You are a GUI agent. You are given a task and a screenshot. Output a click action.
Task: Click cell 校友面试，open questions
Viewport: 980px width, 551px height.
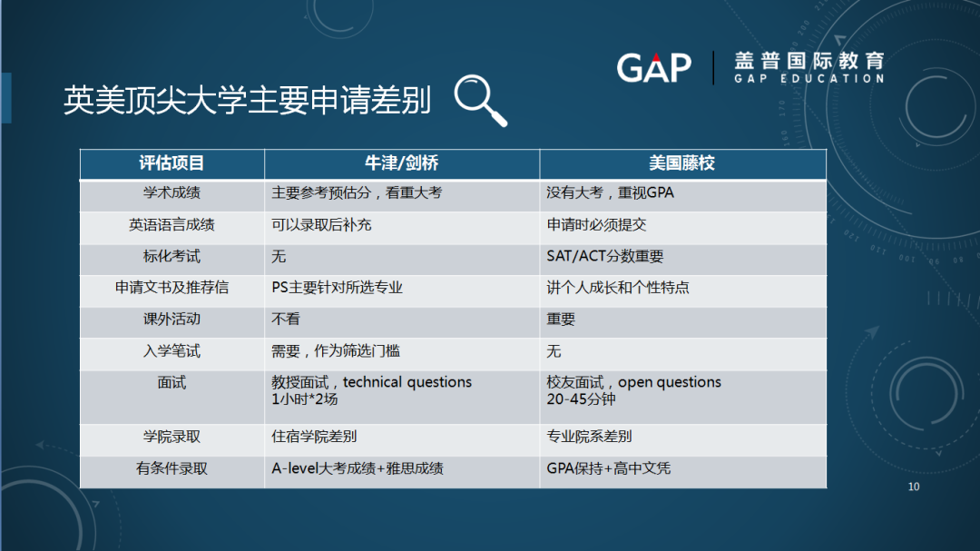pyautogui.click(x=682, y=398)
